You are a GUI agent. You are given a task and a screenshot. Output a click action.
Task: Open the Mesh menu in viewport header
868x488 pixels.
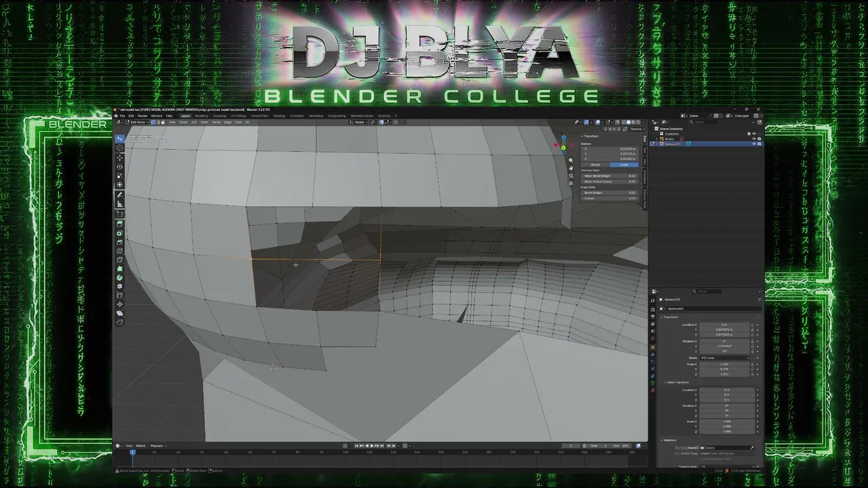(205, 122)
